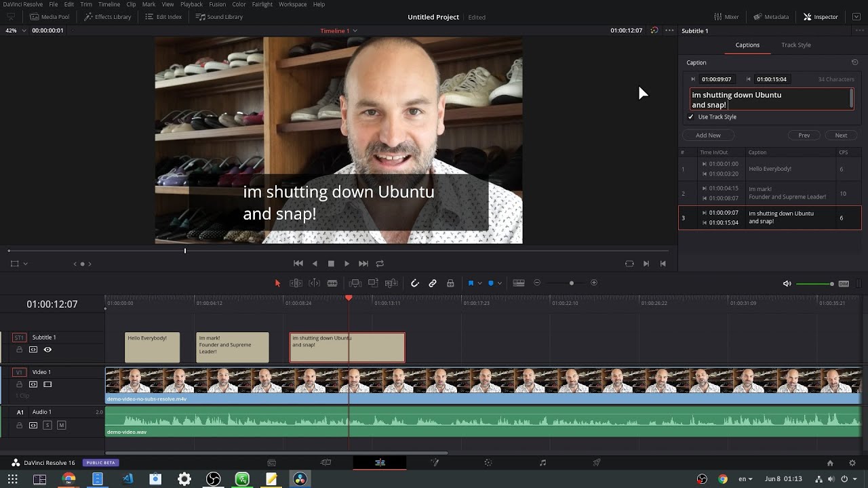
Task: Click the stop playback button
Action: (331, 264)
